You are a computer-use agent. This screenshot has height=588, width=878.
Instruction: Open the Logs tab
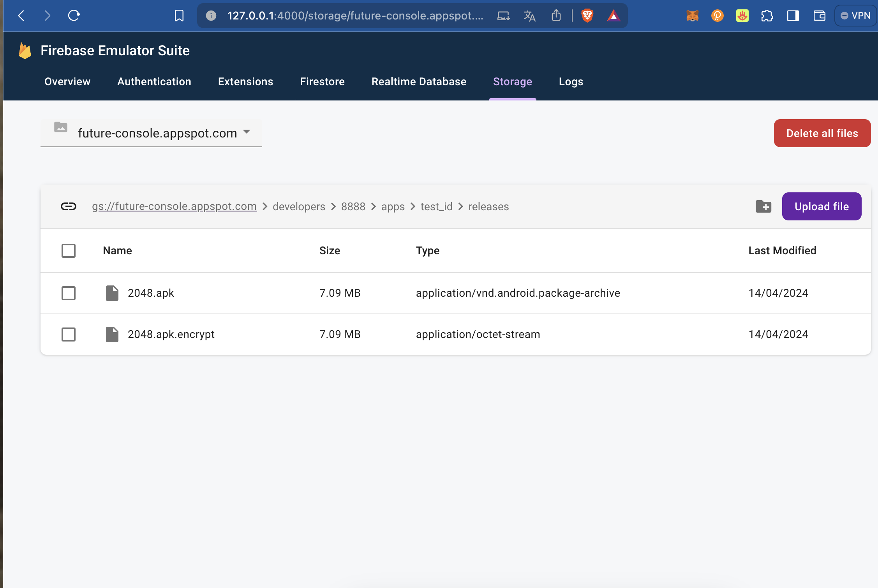(571, 81)
